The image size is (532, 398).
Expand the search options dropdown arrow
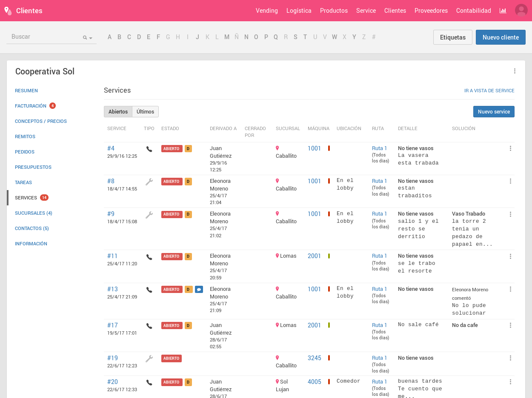pyautogui.click(x=91, y=38)
